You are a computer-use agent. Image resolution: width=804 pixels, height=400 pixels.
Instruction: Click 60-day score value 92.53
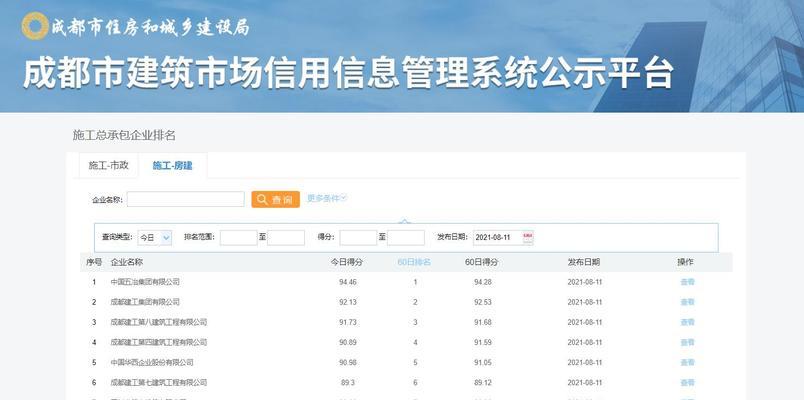[483, 302]
